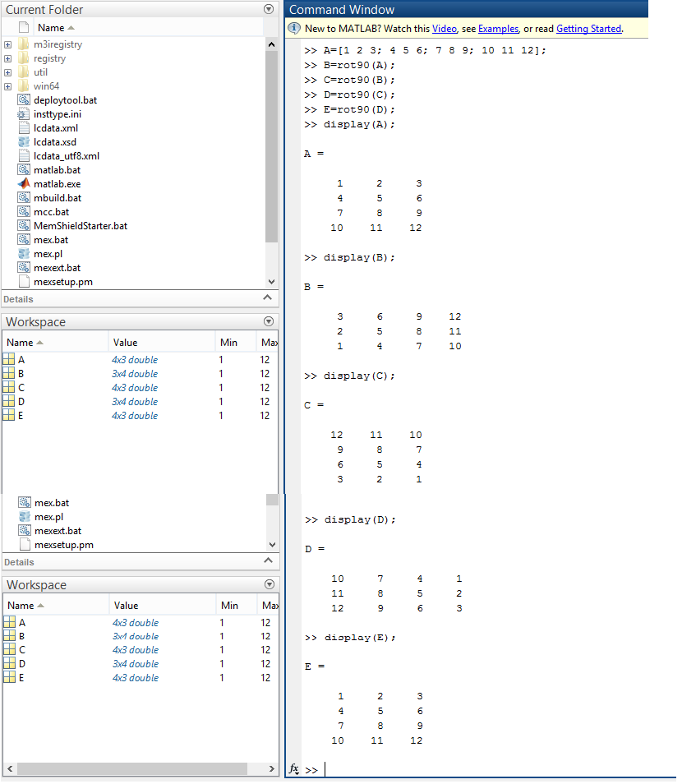Viewport: 682px width, 784px height.
Task: Click the util folder icon
Action: pos(24,72)
